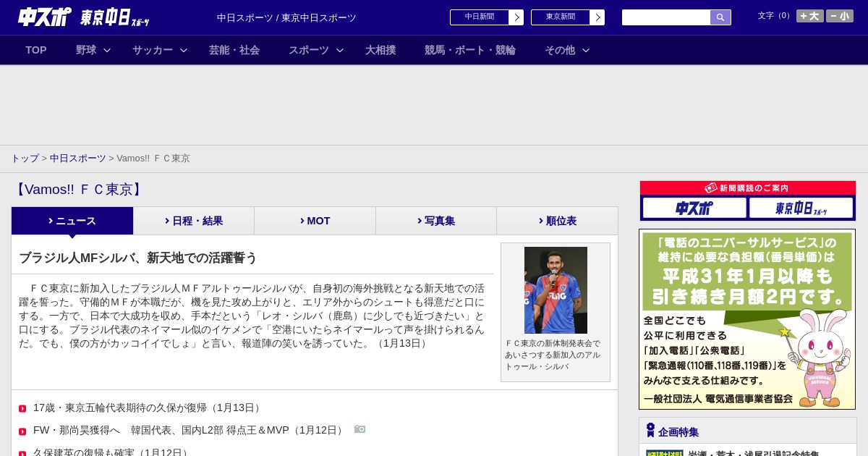This screenshot has height=456, width=868.
Task: Expand the サッカー dropdown chevron
Action: point(184,50)
